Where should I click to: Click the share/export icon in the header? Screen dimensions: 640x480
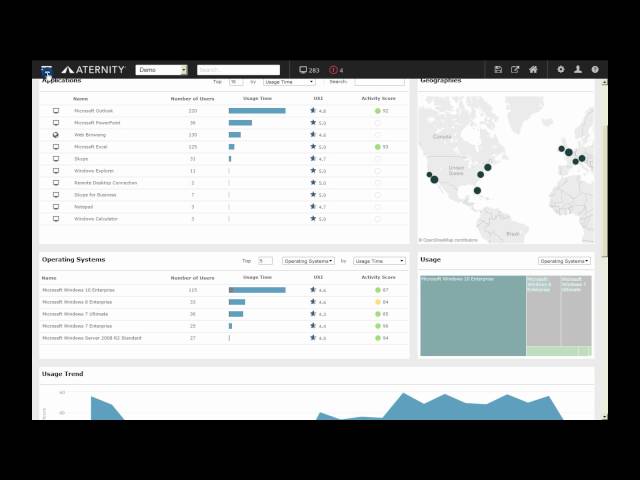(515, 69)
